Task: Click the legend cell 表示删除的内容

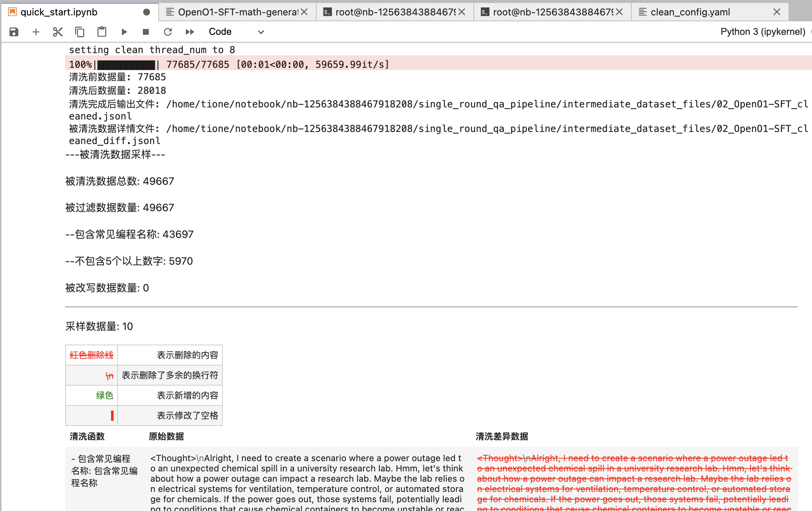Action: click(x=170, y=355)
